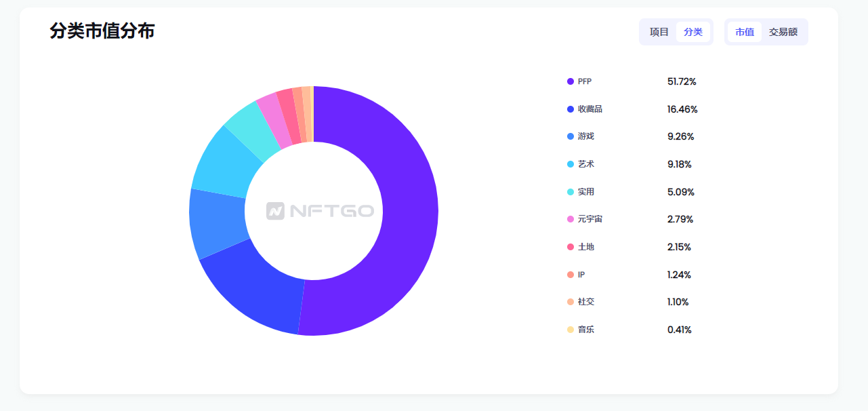Select the 游戏 legend dot icon
This screenshot has width=868, height=411.
click(571, 136)
